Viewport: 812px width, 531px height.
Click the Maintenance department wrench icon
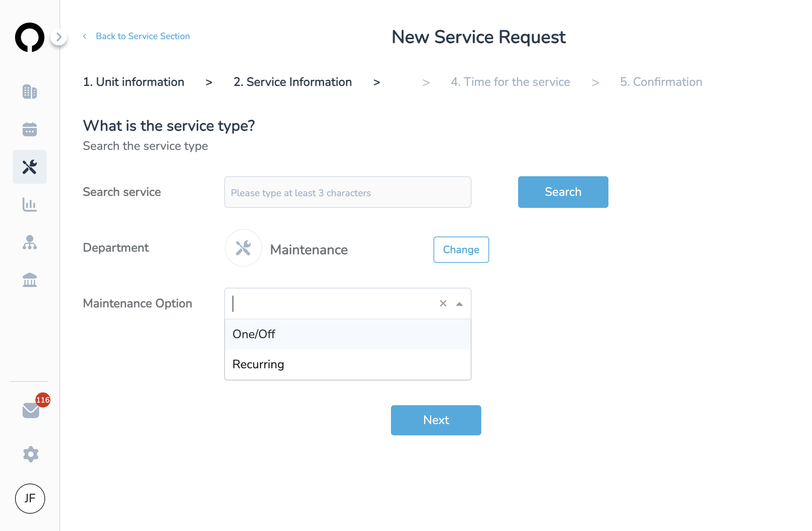(243, 248)
